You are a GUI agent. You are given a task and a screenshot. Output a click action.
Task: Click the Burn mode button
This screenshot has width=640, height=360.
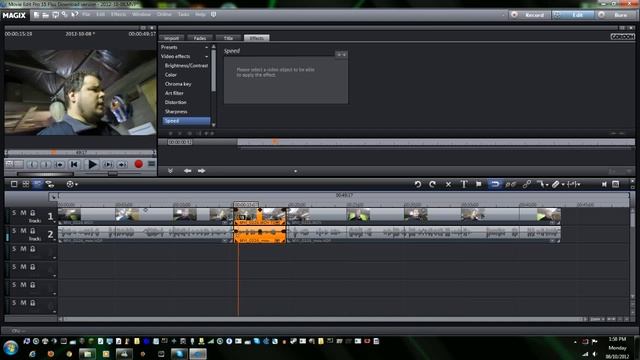click(616, 15)
